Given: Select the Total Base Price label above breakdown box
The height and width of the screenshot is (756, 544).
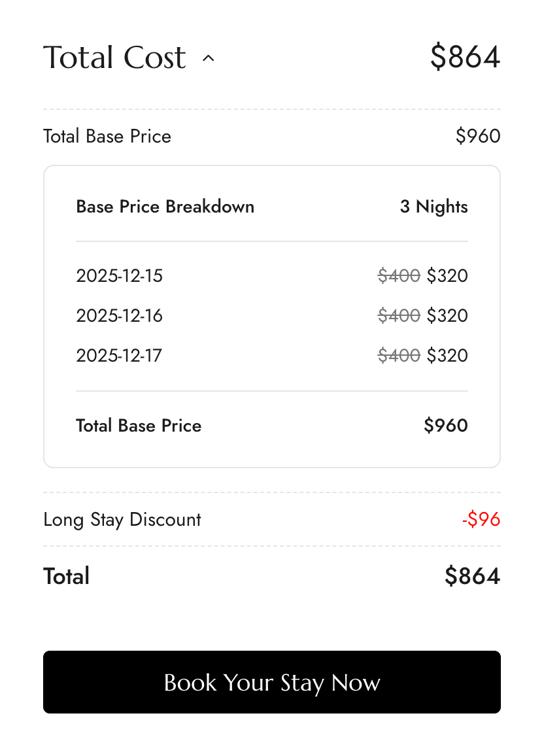Looking at the screenshot, I should point(107,136).
